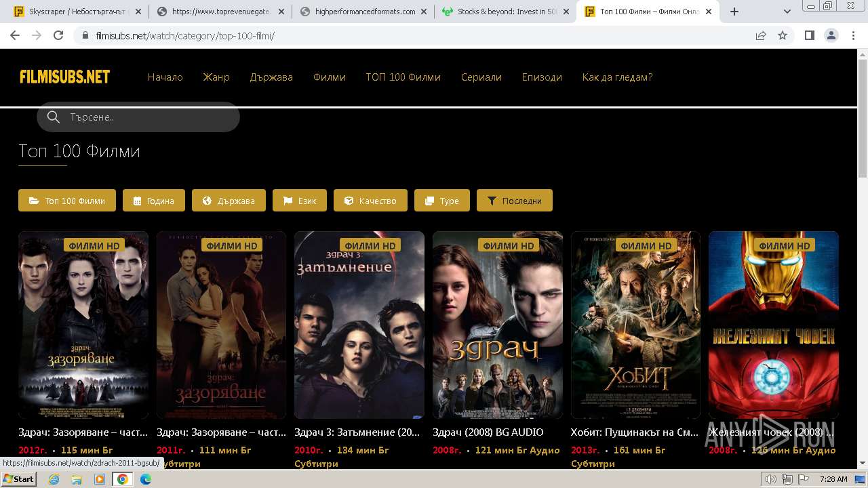Open the Държава navigation menu
This screenshot has height=488, width=868.
(x=271, y=77)
